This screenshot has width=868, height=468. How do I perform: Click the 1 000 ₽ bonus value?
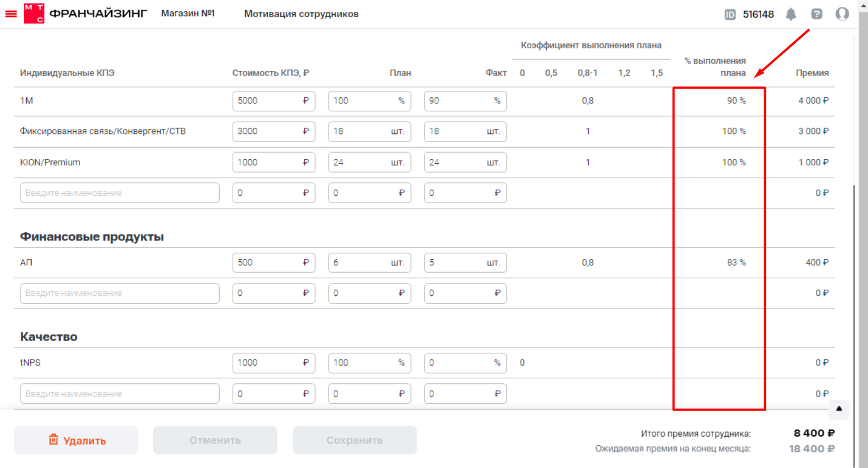814,162
